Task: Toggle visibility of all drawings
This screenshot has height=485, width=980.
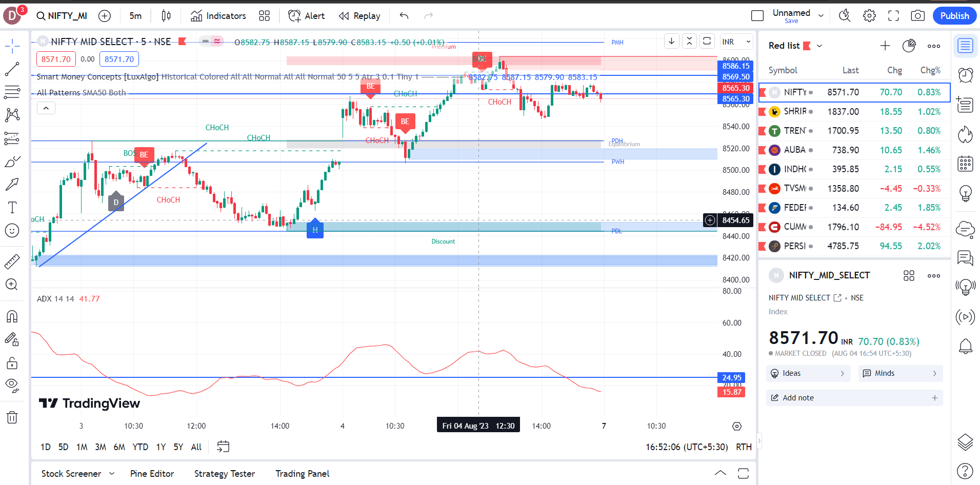Action: [x=12, y=385]
